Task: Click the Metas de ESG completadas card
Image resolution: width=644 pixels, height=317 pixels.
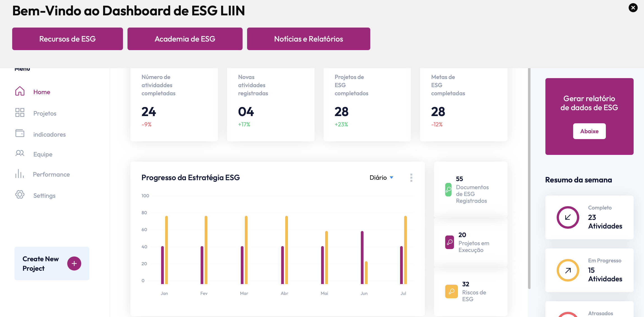Action: [463, 105]
